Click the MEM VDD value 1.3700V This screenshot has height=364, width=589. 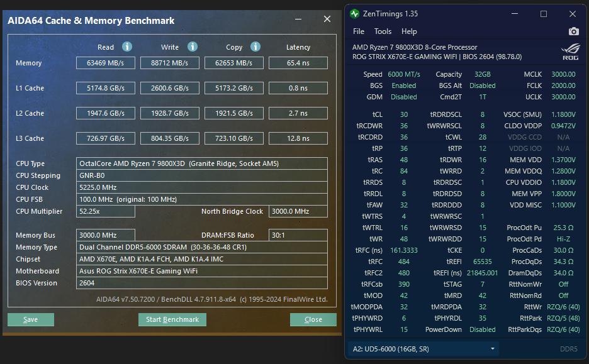point(563,160)
